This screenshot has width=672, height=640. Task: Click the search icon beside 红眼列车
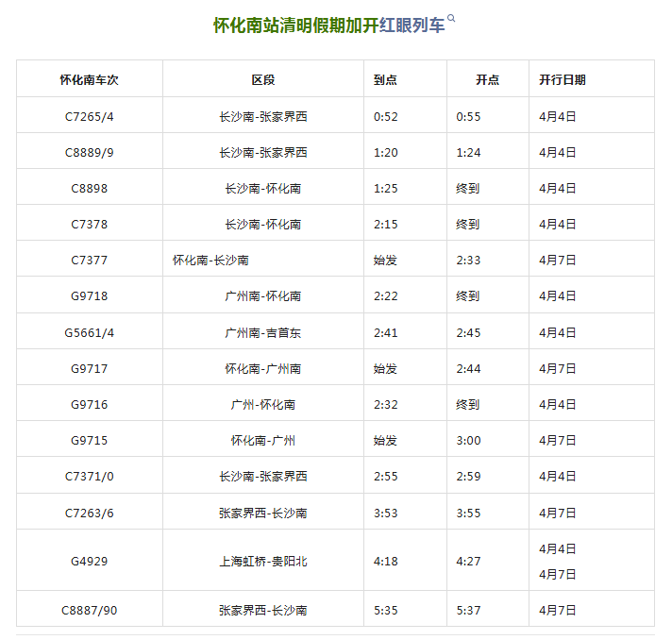coord(452,19)
